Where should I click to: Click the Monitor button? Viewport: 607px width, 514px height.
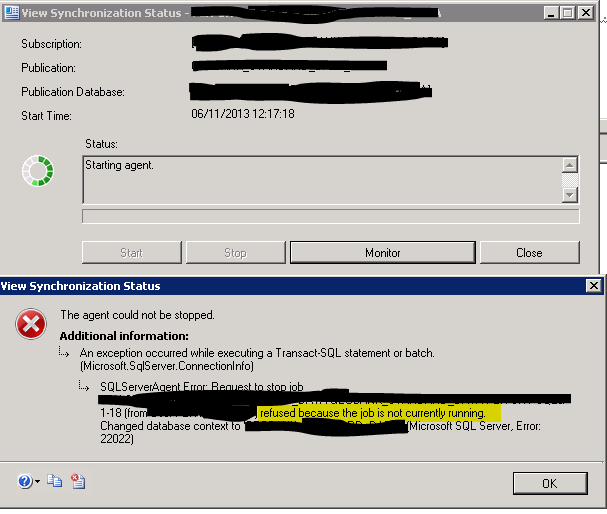[382, 253]
